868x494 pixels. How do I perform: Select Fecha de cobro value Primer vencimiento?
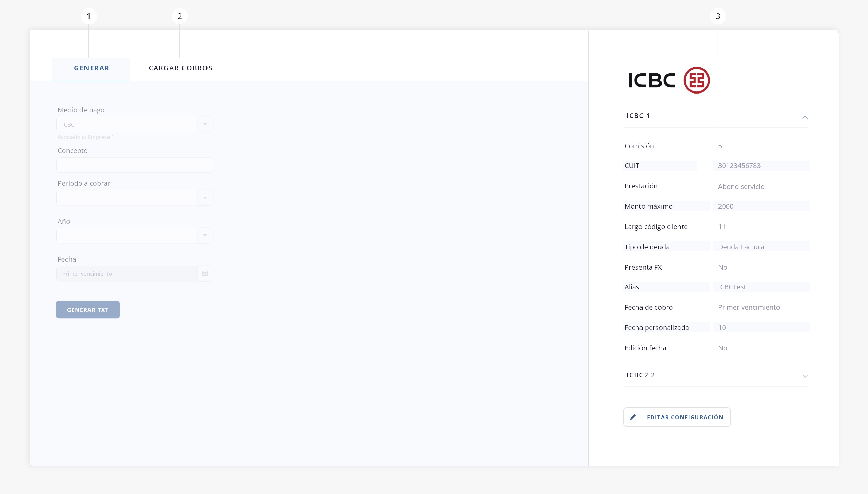[749, 307]
